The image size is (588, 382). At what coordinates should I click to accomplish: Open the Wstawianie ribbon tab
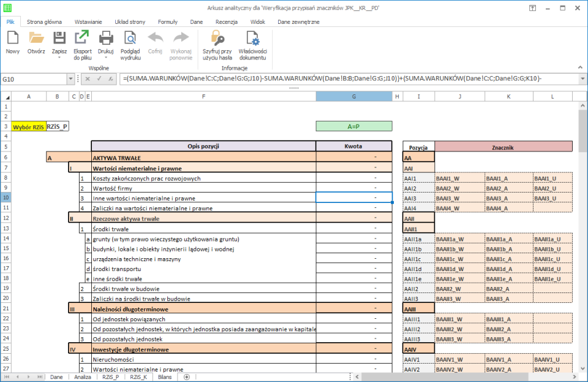coord(88,21)
